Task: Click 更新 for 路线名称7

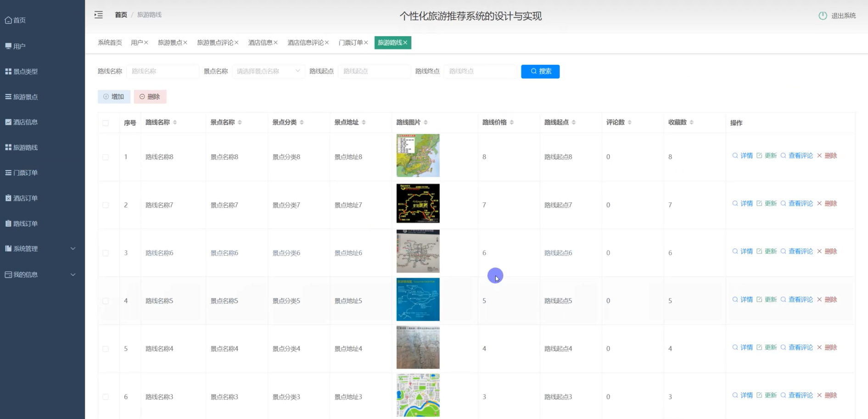Action: coord(767,203)
